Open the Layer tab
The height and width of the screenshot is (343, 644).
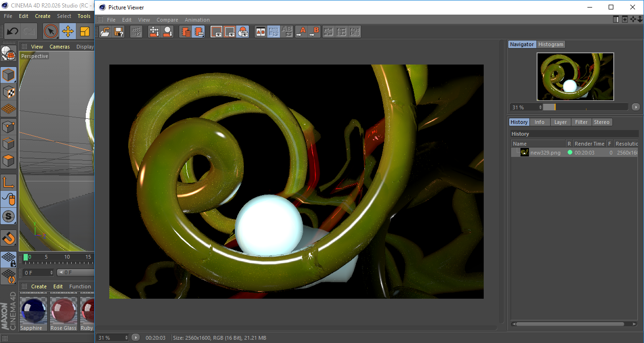(561, 122)
